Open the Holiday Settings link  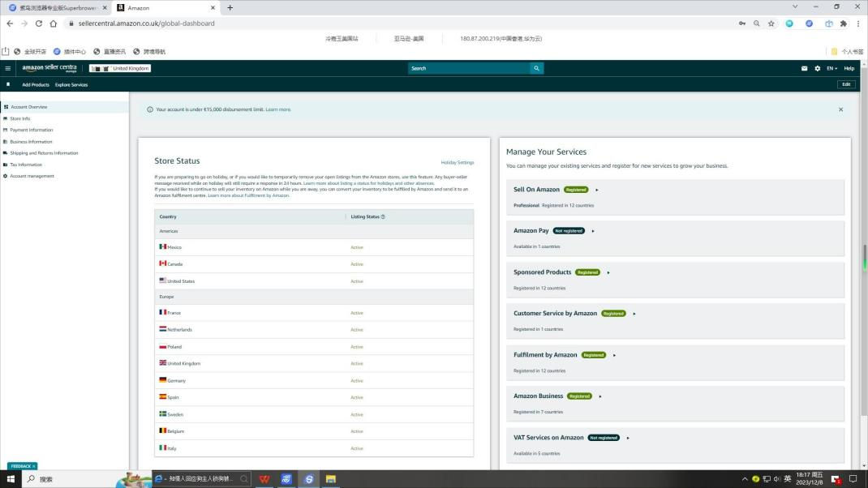(458, 163)
